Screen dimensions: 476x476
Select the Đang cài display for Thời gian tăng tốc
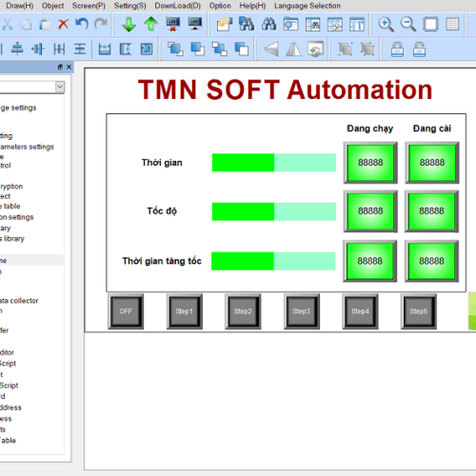pyautogui.click(x=431, y=261)
